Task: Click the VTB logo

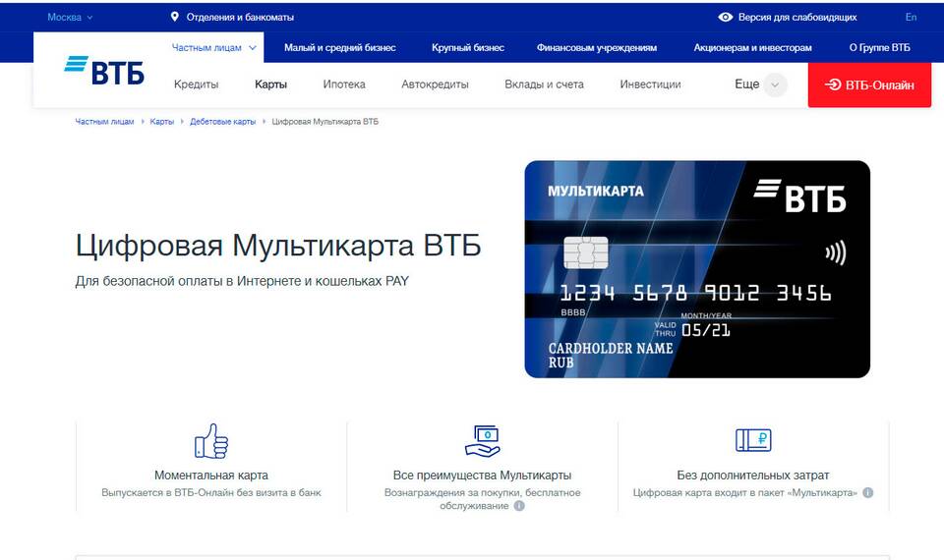Action: coord(104,71)
